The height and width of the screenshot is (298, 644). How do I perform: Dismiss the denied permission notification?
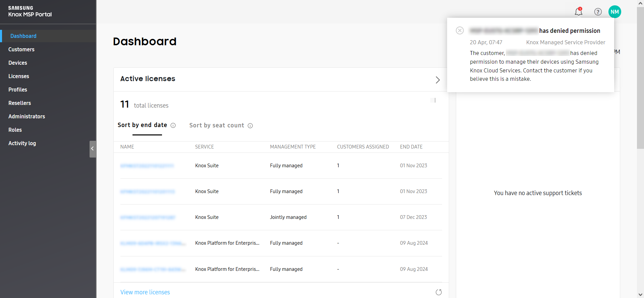[460, 31]
